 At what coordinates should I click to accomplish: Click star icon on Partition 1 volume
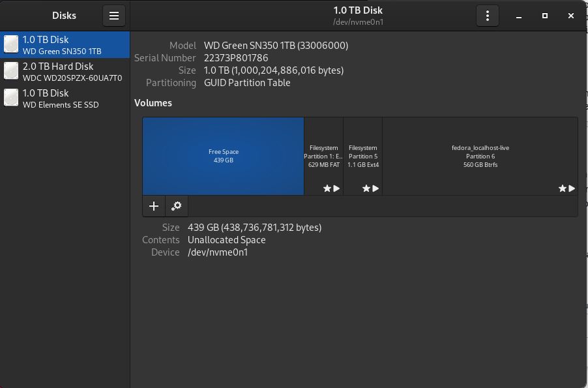pos(327,188)
